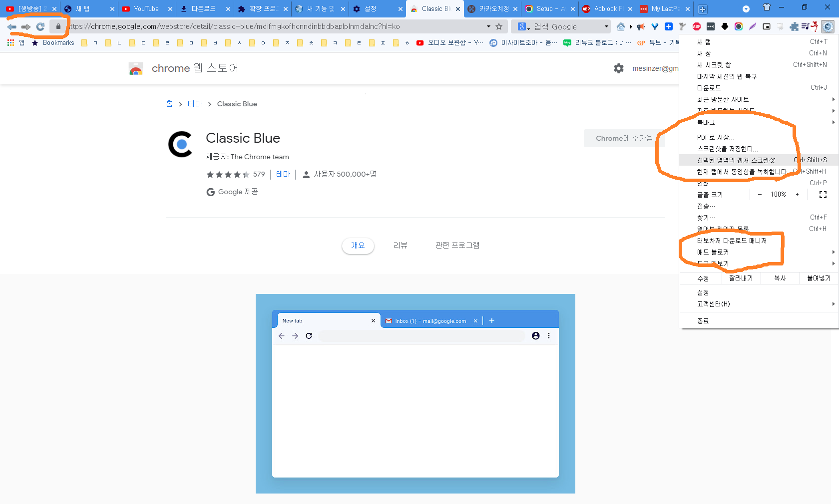Open the tab list dropdown in title bar
The height and width of the screenshot is (504, 839).
pos(746,9)
